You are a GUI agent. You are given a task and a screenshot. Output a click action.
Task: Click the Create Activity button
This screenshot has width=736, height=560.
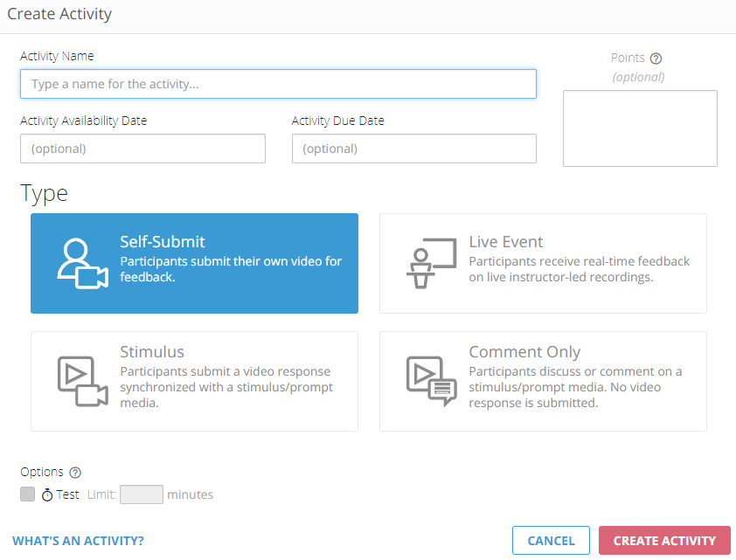tap(664, 541)
